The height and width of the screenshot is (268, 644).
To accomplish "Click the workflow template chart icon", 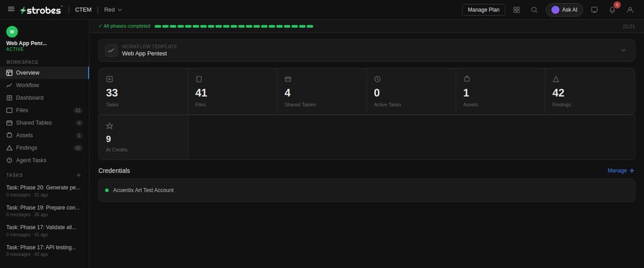I will 111,50.
